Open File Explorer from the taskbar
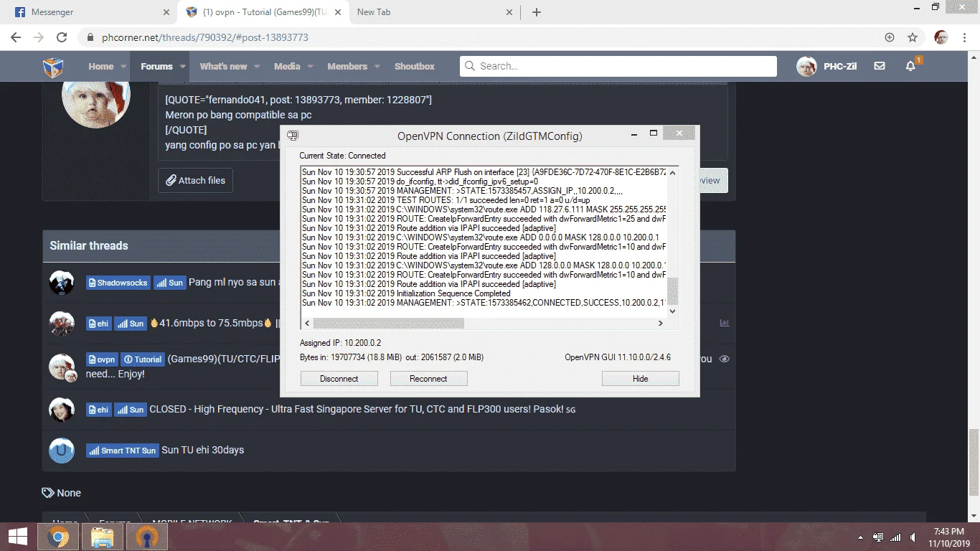The height and width of the screenshot is (551, 980). point(103,537)
